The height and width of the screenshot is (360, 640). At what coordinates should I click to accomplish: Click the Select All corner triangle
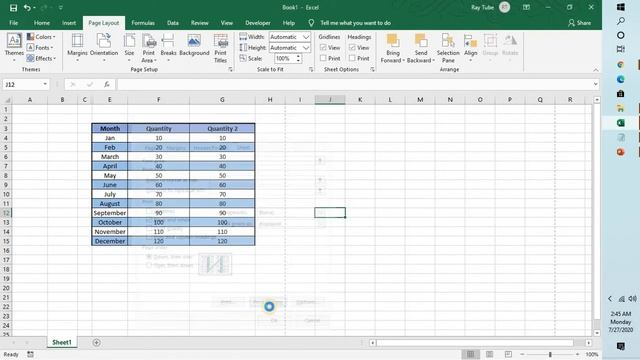(x=7, y=100)
